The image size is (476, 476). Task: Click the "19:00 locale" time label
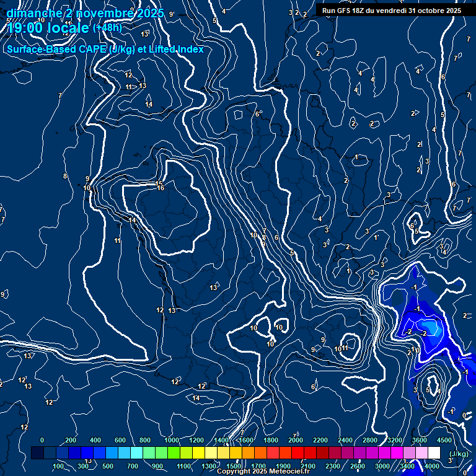click(48, 28)
